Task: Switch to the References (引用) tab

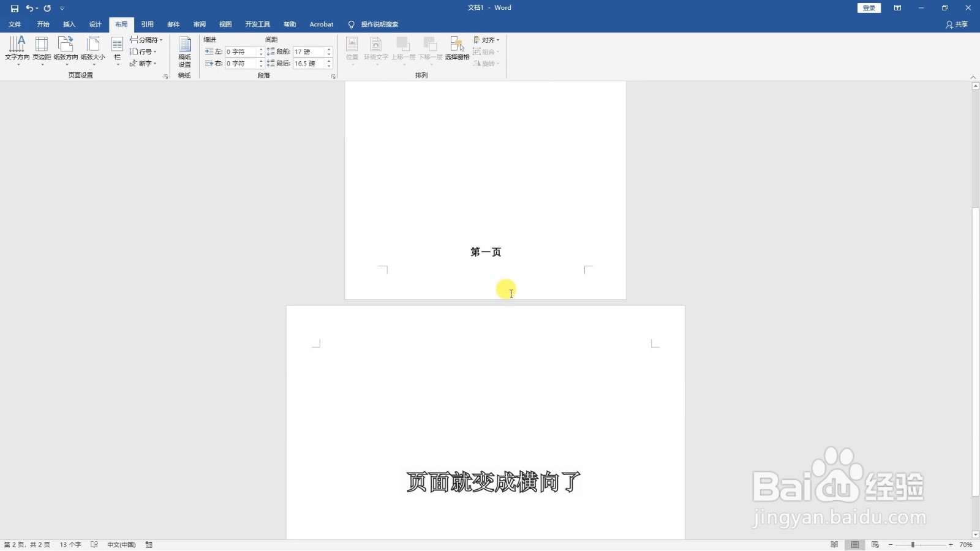Action: [148, 24]
